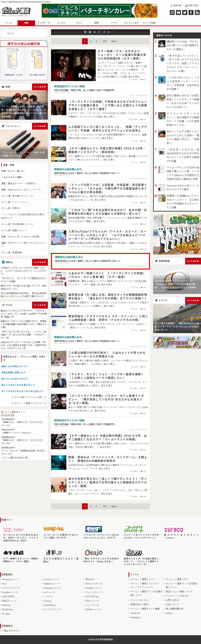Close the 松屋 banner ad via X icon
The image size is (201, 644).
click(x=156, y=5)
